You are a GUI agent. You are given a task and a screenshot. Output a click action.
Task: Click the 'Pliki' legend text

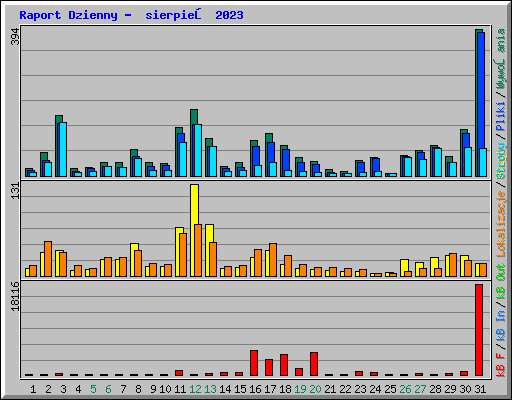click(500, 117)
